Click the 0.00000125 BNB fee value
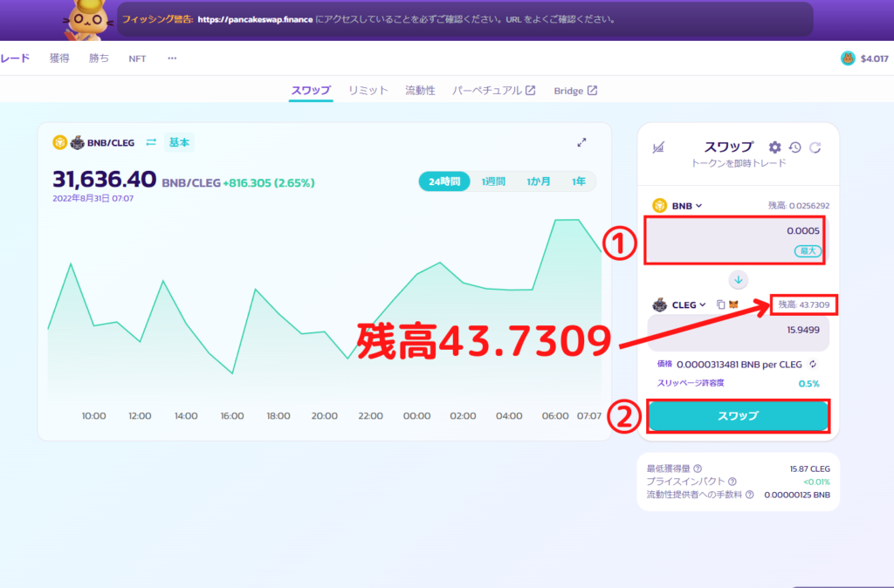894x588 pixels. (x=797, y=495)
